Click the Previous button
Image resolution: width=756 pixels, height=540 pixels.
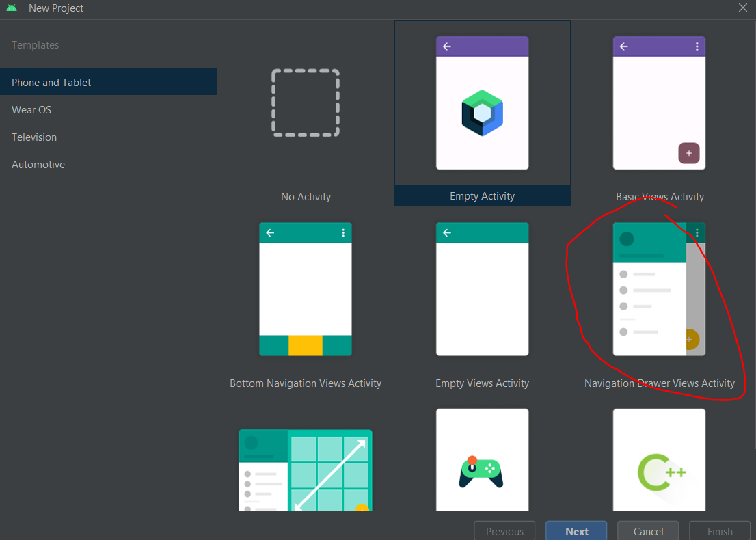tap(504, 531)
